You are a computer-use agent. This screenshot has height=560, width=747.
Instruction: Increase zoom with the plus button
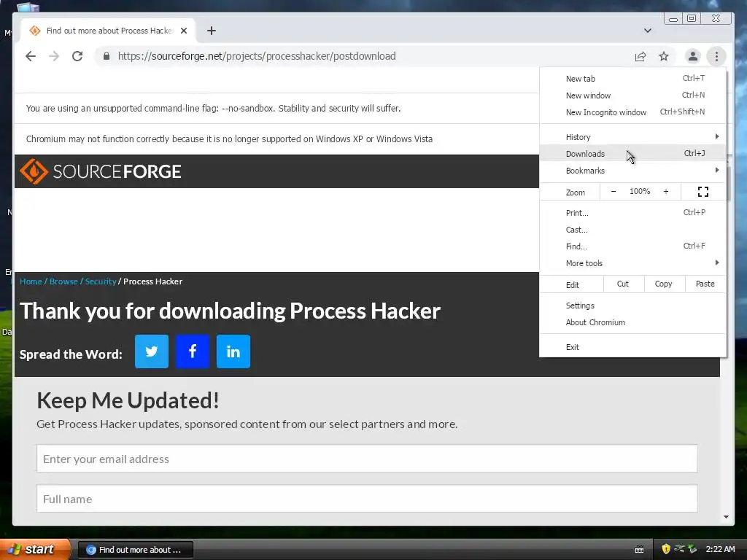pyautogui.click(x=666, y=192)
